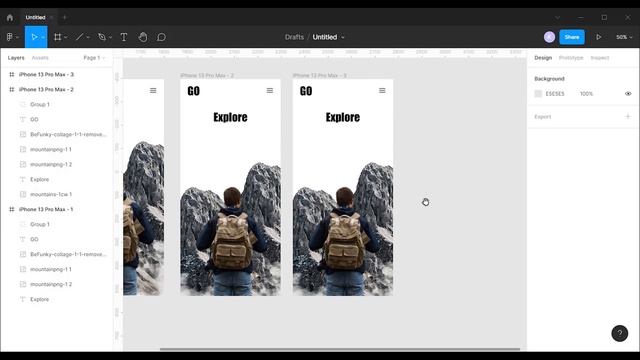The width and height of the screenshot is (640, 360).
Task: Add a new tab with plus icon
Action: coord(64,18)
